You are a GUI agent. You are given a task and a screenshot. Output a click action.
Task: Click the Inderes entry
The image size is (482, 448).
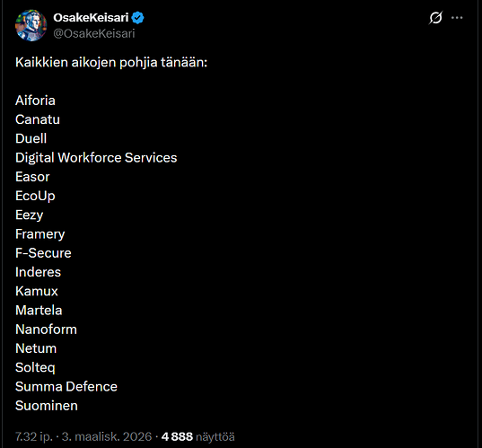(x=38, y=272)
